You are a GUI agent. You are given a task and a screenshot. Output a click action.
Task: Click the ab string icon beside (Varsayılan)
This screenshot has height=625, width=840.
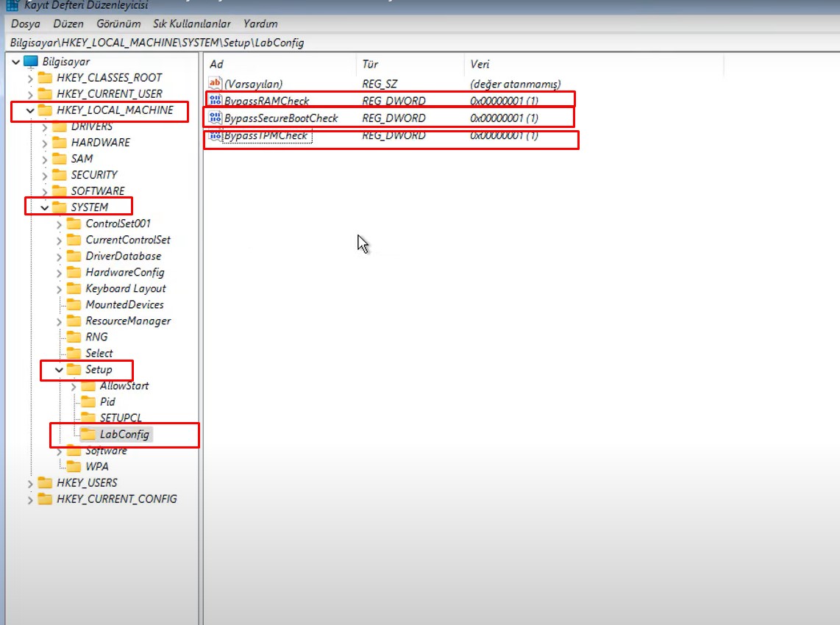(x=215, y=83)
